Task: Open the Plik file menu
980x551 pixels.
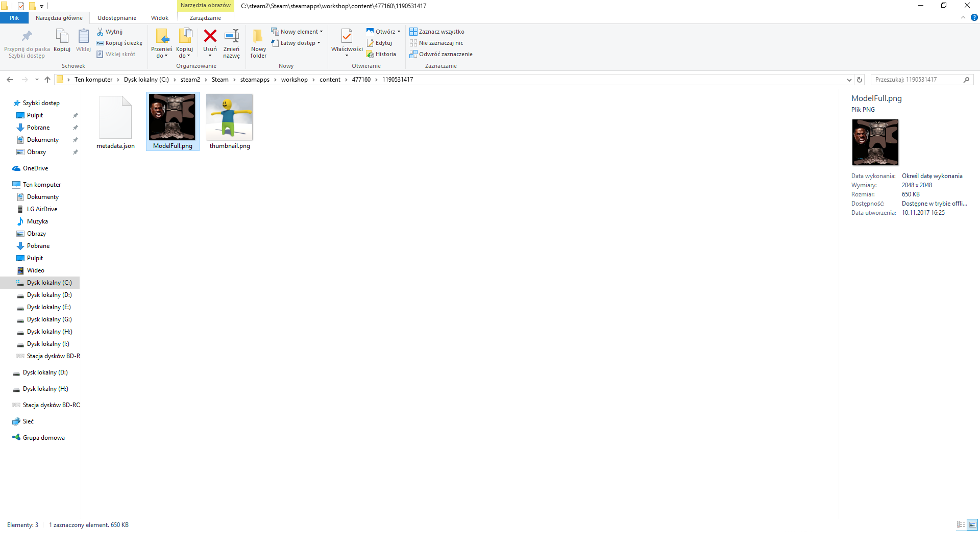Action: pos(14,18)
